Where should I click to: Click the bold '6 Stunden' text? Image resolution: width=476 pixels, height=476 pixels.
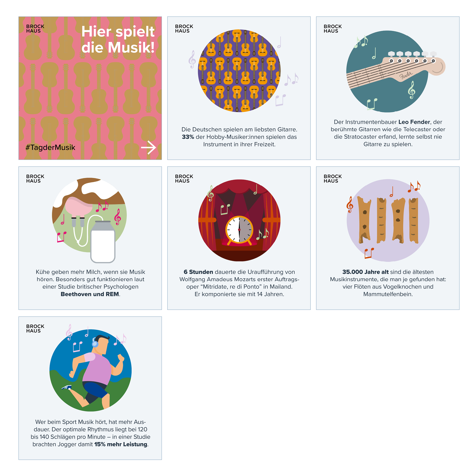[198, 272]
